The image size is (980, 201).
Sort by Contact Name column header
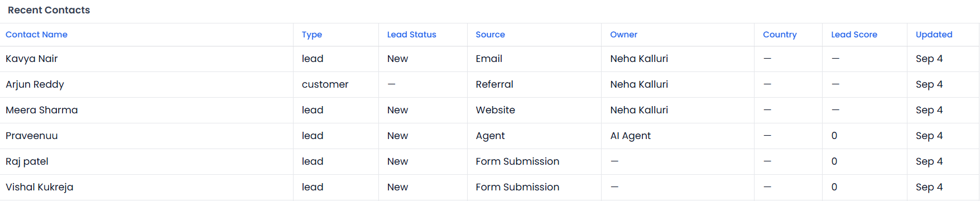36,35
